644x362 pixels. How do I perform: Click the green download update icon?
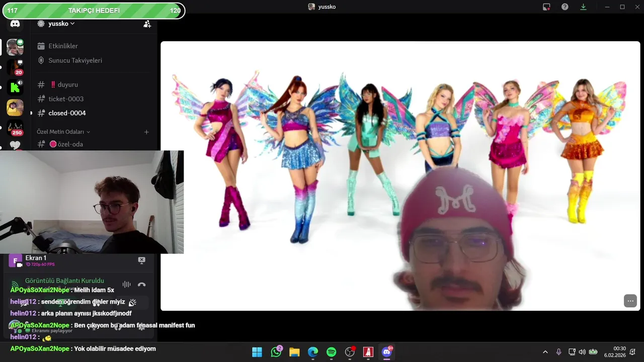(583, 7)
